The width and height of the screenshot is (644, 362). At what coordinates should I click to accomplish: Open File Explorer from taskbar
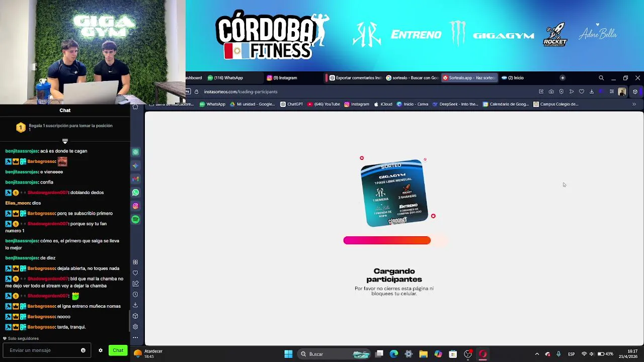[423, 354]
